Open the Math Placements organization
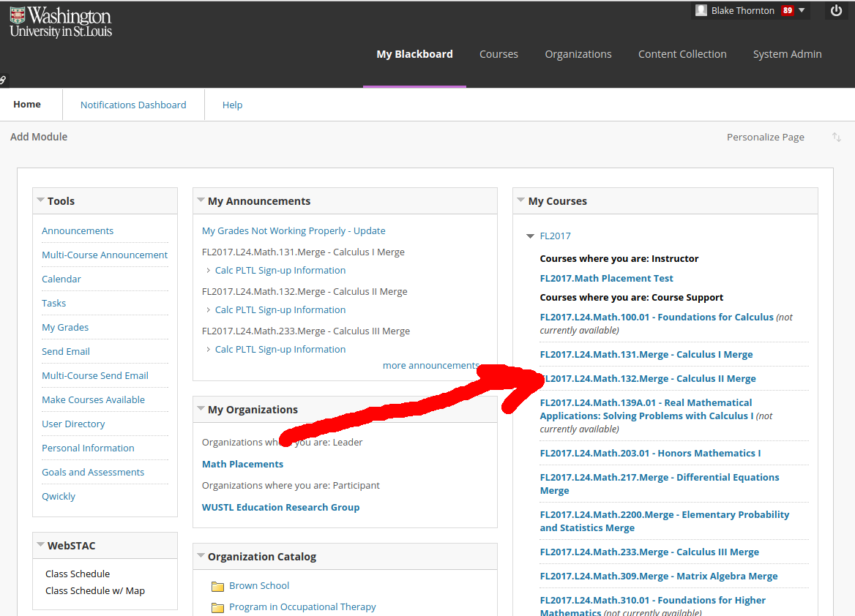The height and width of the screenshot is (616, 855). pyautogui.click(x=242, y=464)
